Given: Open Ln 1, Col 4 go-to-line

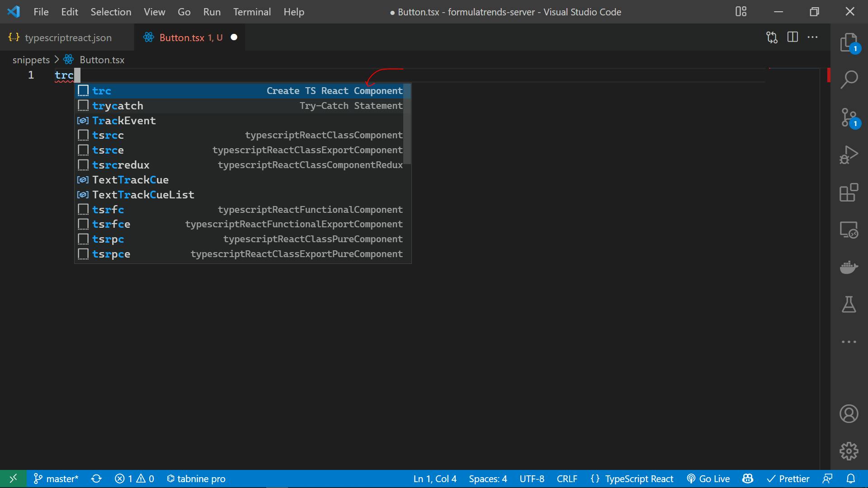Looking at the screenshot, I should [x=435, y=479].
